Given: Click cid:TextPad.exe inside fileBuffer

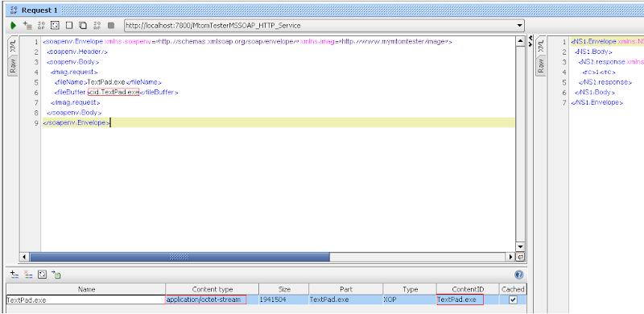Looking at the screenshot, I should (114, 93).
